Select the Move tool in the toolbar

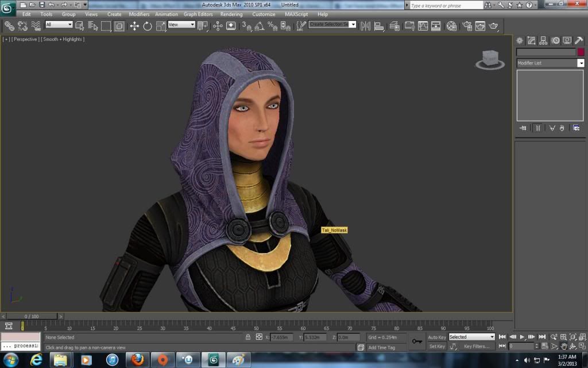134,26
